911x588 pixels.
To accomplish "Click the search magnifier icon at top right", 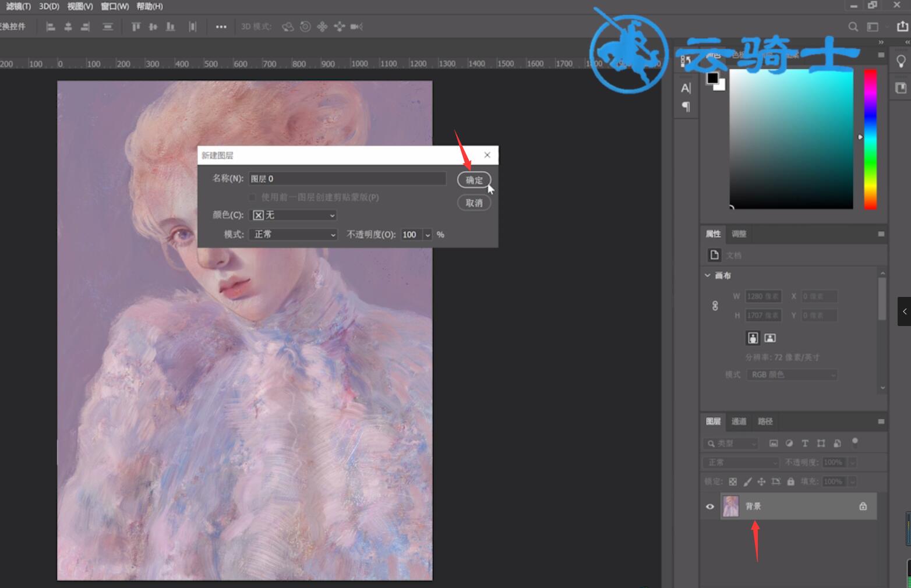I will tap(853, 27).
